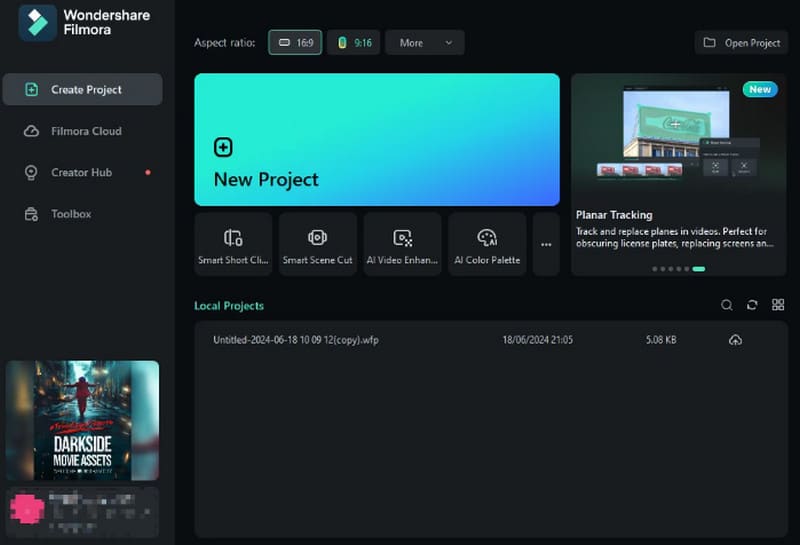Search local projects with magnifier icon
The width and height of the screenshot is (800, 545).
point(727,305)
